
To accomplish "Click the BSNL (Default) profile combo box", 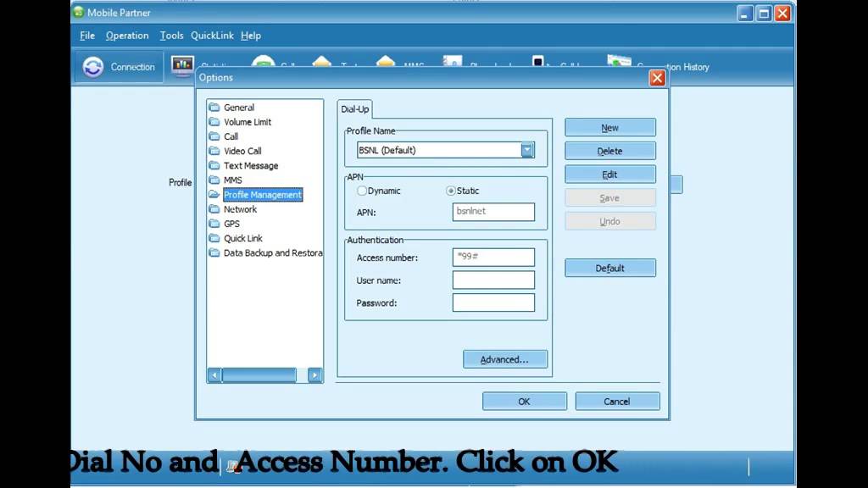I will (446, 150).
